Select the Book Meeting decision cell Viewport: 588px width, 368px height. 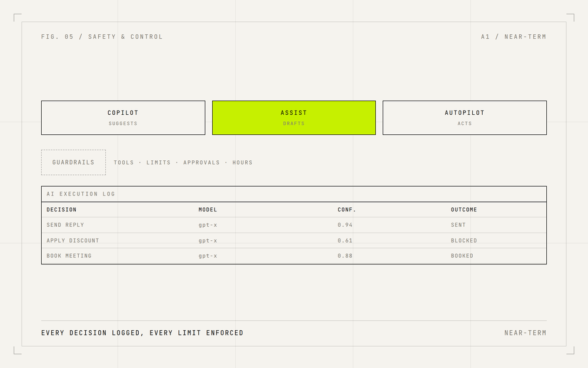click(x=69, y=256)
